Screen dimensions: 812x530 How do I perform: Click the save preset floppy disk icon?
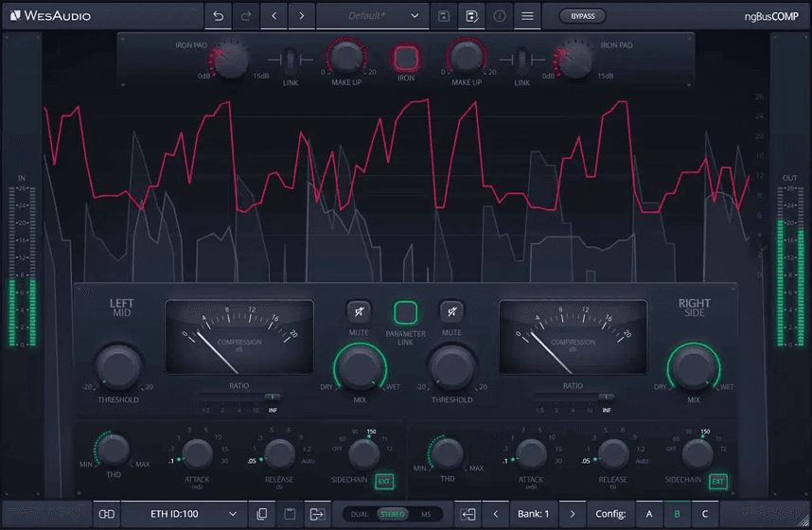443,16
